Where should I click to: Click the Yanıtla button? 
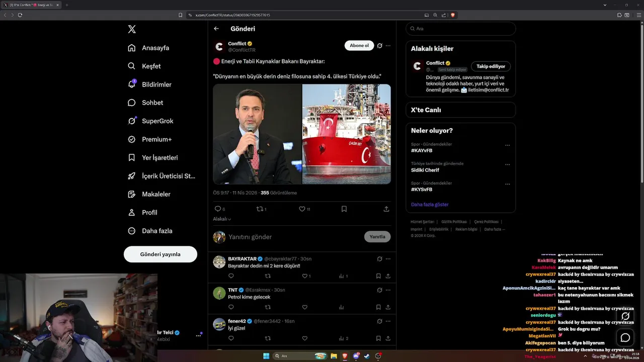click(377, 237)
